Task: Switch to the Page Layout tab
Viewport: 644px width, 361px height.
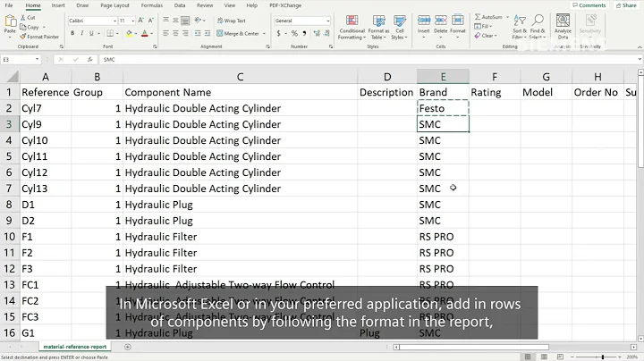Action: (x=114, y=5)
